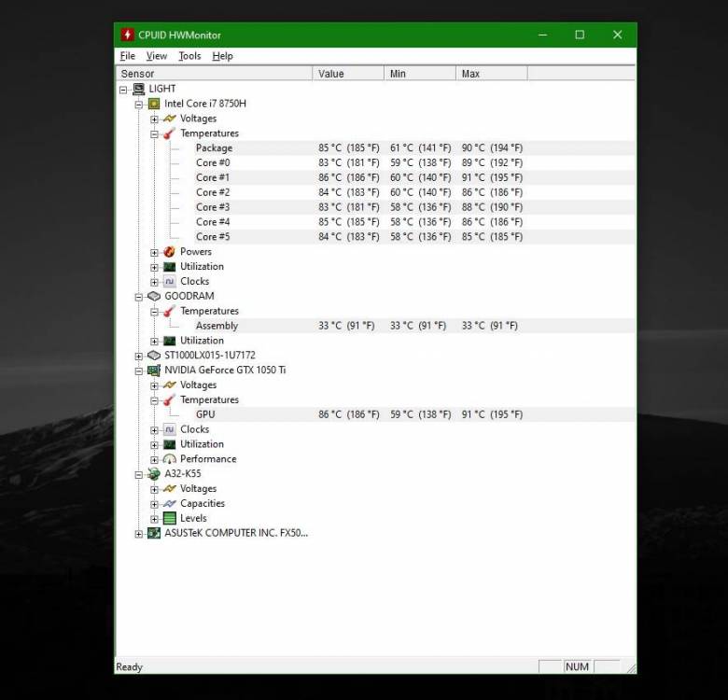Expand the Powers node
The height and width of the screenshot is (700, 728).
pos(154,253)
